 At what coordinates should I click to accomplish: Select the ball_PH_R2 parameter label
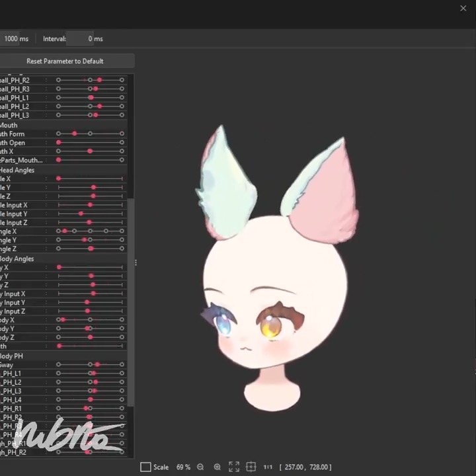(x=15, y=81)
